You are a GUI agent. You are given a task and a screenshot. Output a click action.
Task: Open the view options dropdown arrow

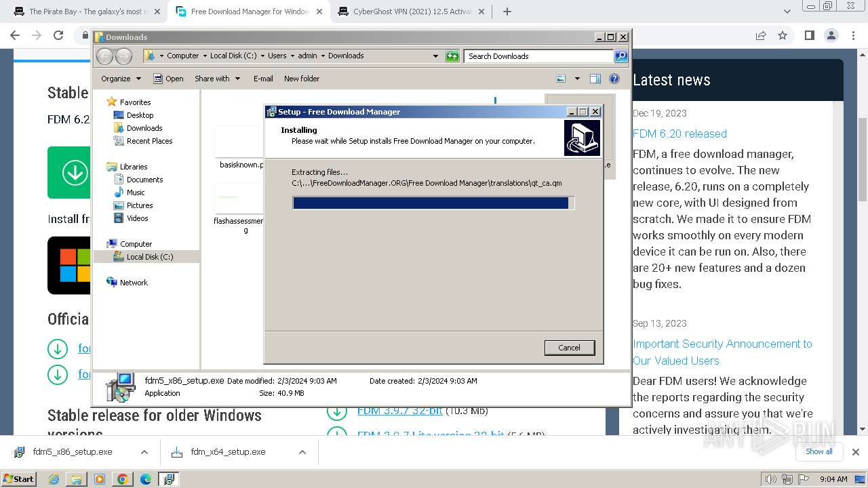click(x=577, y=79)
